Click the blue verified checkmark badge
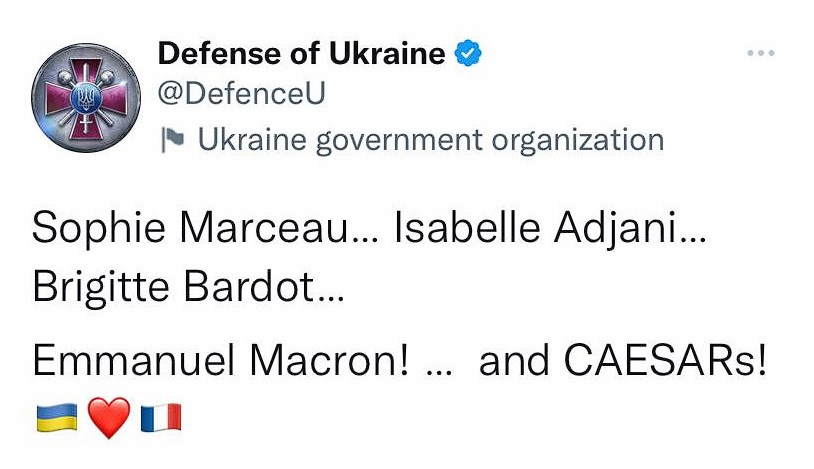This screenshot has height=469, width=814. [x=468, y=53]
